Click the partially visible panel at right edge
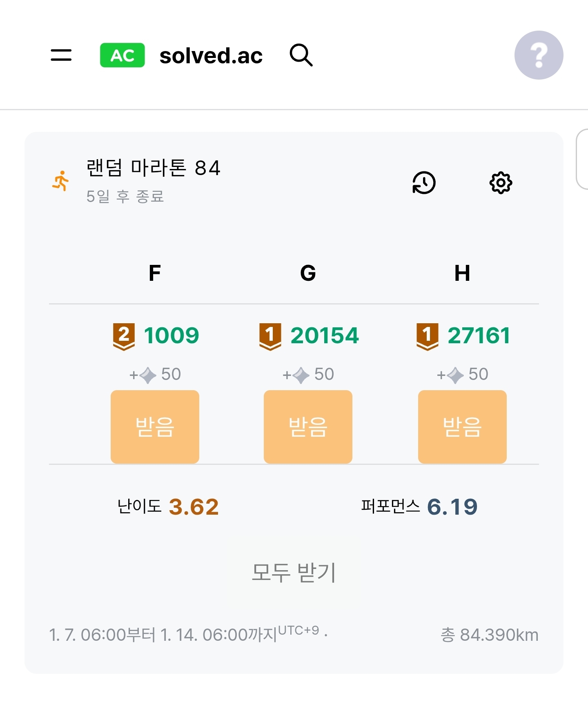Screen dimensions: 588x702 pos(582,159)
